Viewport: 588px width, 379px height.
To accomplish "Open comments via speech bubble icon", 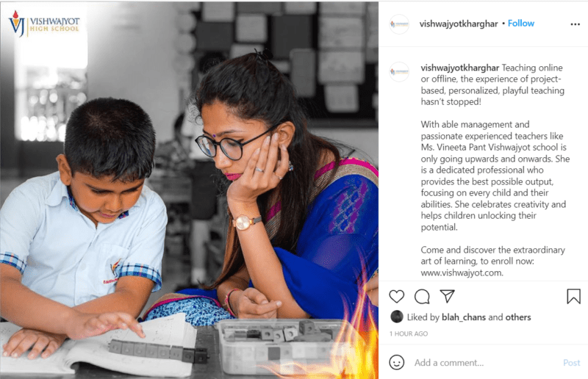I will (x=422, y=297).
